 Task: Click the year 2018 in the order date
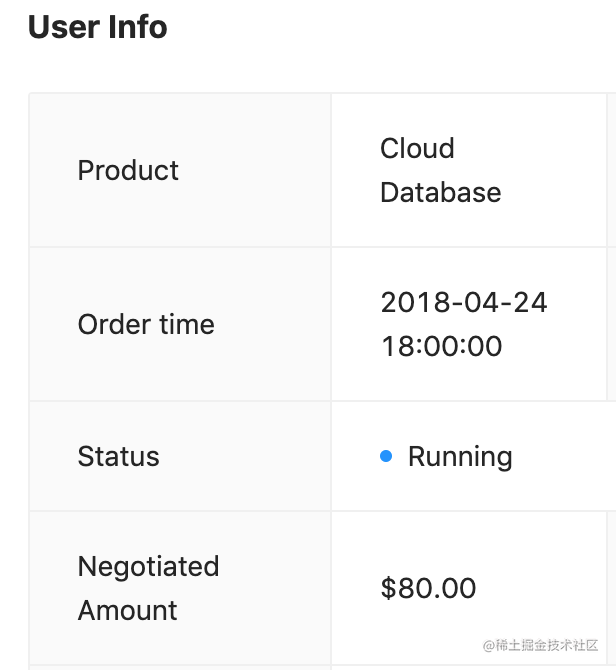coord(413,302)
